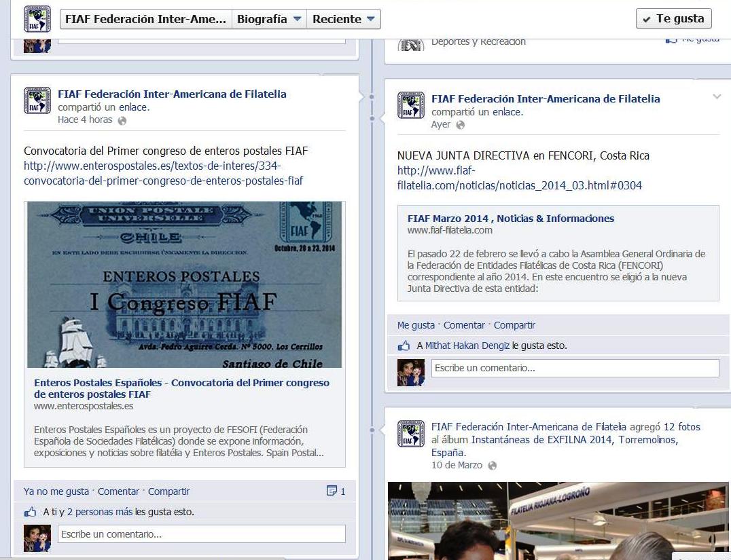This screenshot has height=560, width=731.
Task: Click the FIAF logo in the top bar
Action: tap(37, 18)
